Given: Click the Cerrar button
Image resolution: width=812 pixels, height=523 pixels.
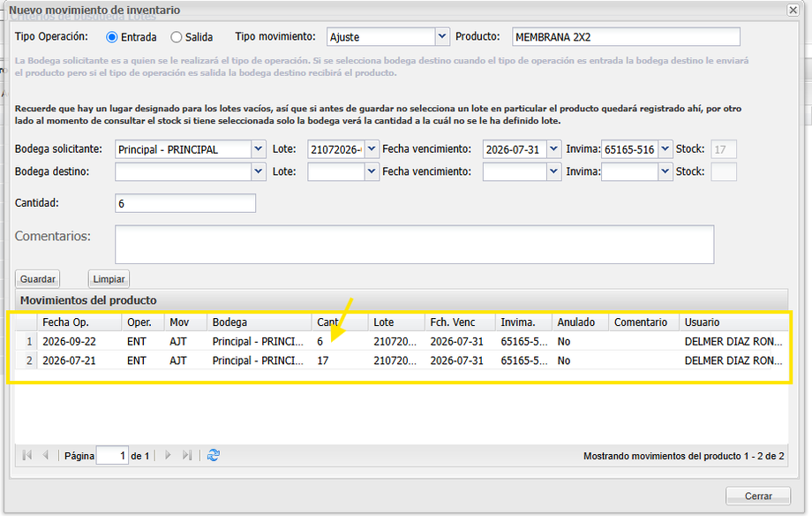Looking at the screenshot, I should tap(758, 496).
